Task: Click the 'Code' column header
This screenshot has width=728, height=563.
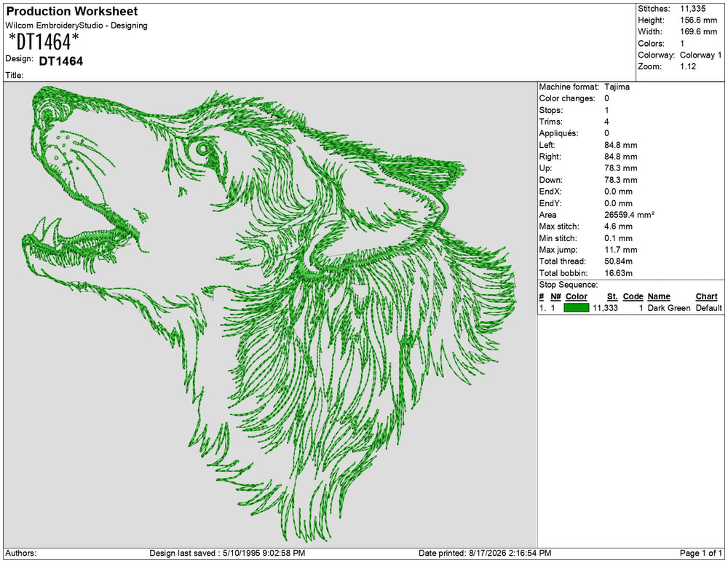Action: click(633, 296)
